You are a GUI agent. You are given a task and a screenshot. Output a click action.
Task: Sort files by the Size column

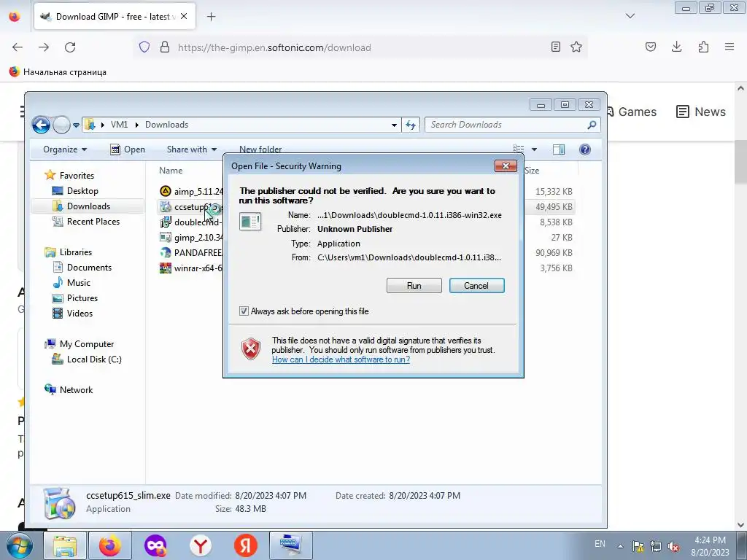pos(532,171)
